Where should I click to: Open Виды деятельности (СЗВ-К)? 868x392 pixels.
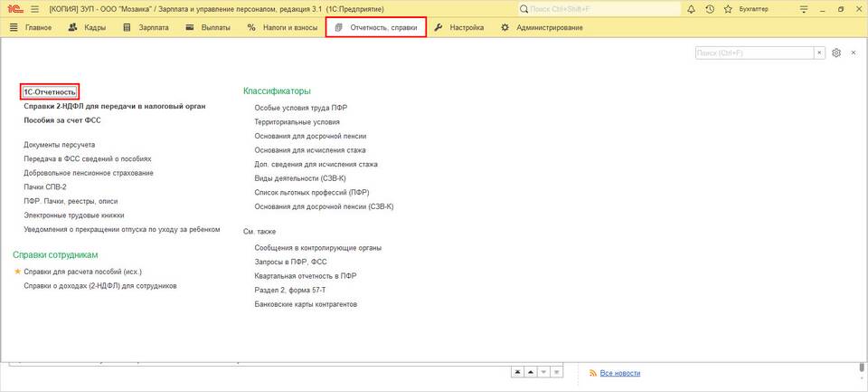pyautogui.click(x=302, y=178)
